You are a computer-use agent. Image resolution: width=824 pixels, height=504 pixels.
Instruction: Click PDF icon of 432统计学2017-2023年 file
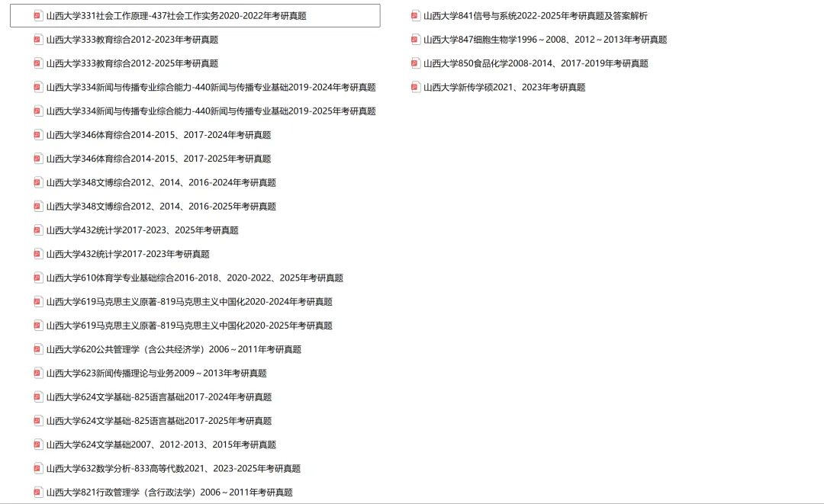pyautogui.click(x=38, y=254)
